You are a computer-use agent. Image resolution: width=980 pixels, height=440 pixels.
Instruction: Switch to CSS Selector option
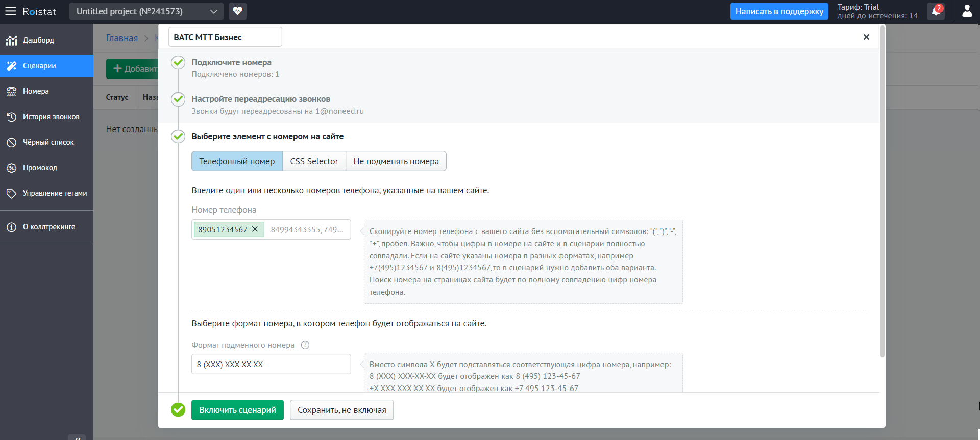(x=314, y=161)
